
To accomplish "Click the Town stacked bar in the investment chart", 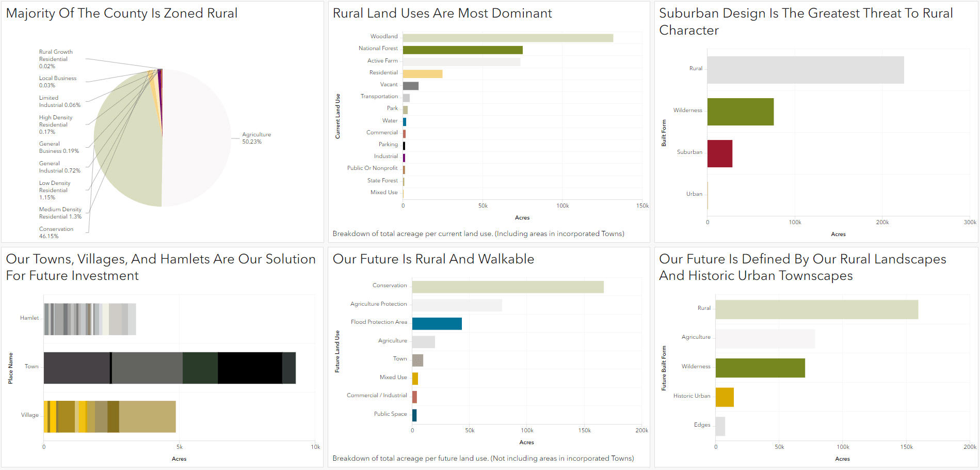I will point(170,367).
